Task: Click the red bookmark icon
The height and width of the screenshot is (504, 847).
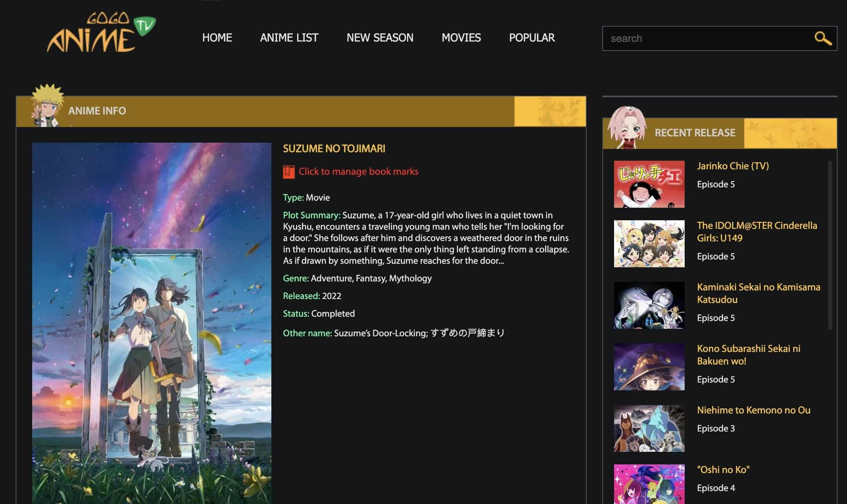Action: pos(289,172)
